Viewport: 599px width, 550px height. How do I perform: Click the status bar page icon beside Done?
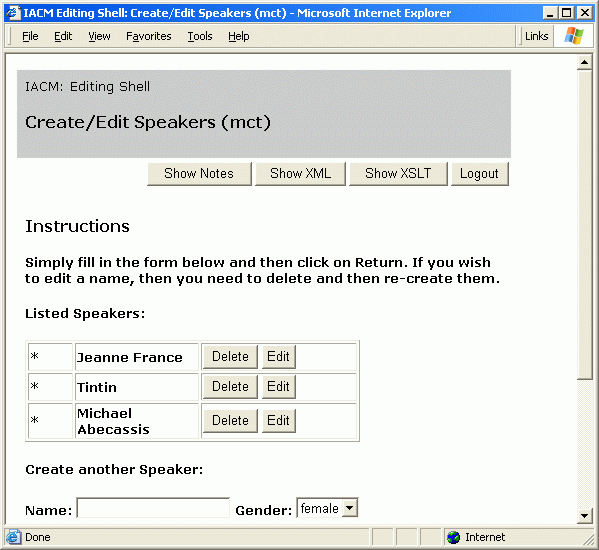click(x=13, y=537)
